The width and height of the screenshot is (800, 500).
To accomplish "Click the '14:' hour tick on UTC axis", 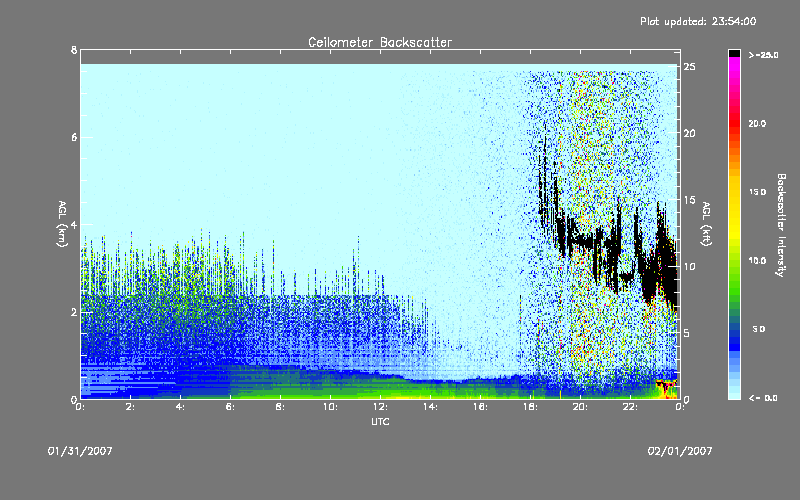I will (x=430, y=407).
